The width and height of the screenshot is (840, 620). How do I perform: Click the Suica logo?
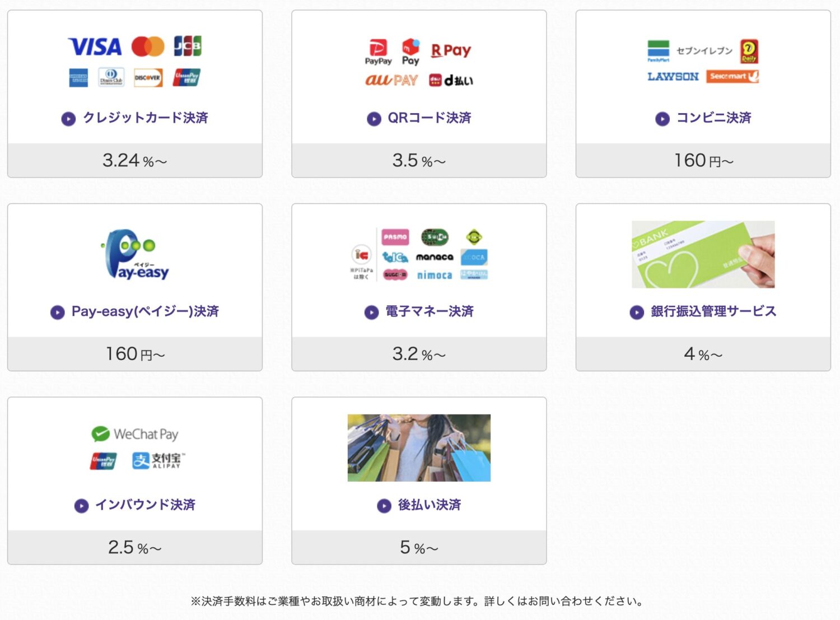pos(435,237)
